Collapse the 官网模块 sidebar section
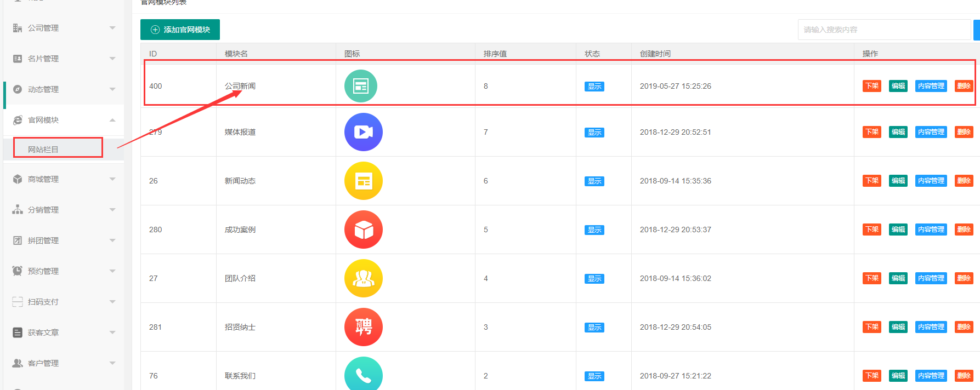The width and height of the screenshot is (980, 390). pos(112,120)
